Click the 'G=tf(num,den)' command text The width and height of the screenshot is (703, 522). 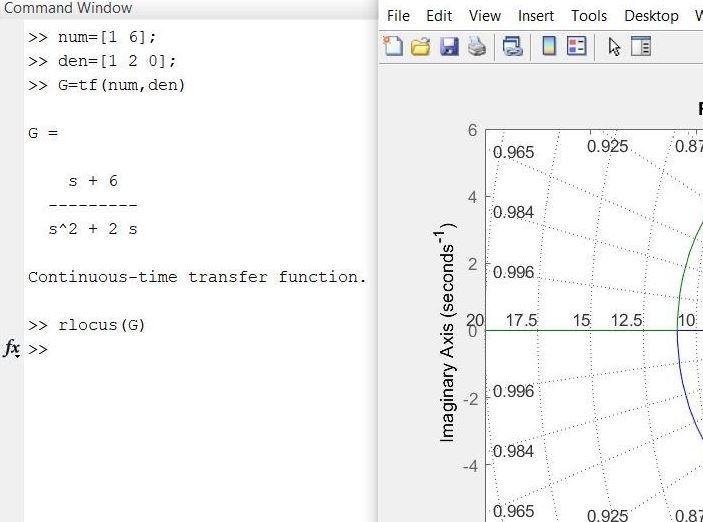[122, 85]
